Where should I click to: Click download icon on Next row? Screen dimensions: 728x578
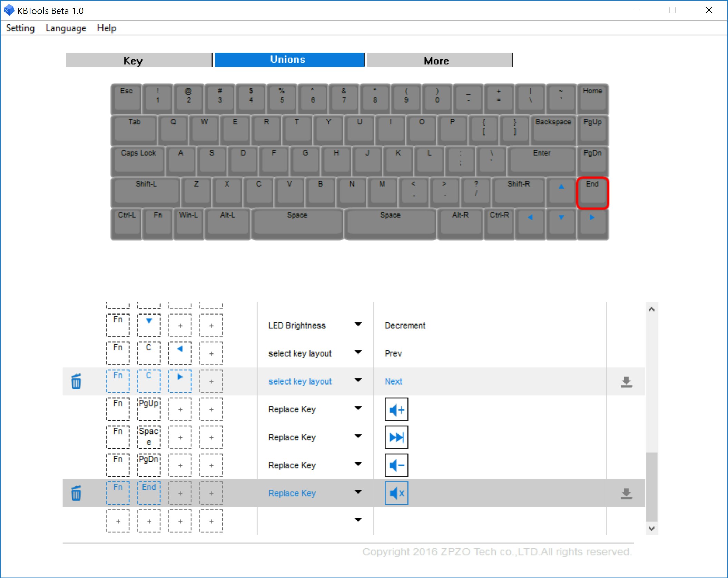coord(626,381)
